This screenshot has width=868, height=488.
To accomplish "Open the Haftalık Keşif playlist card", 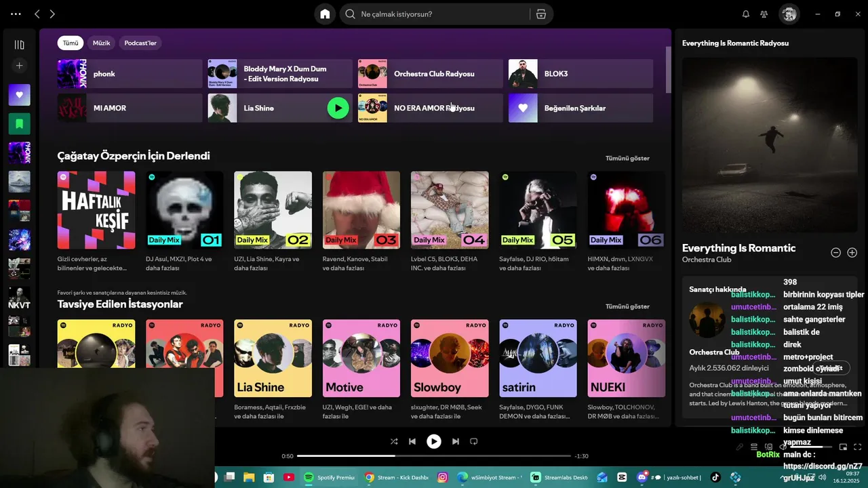I will pos(96,222).
